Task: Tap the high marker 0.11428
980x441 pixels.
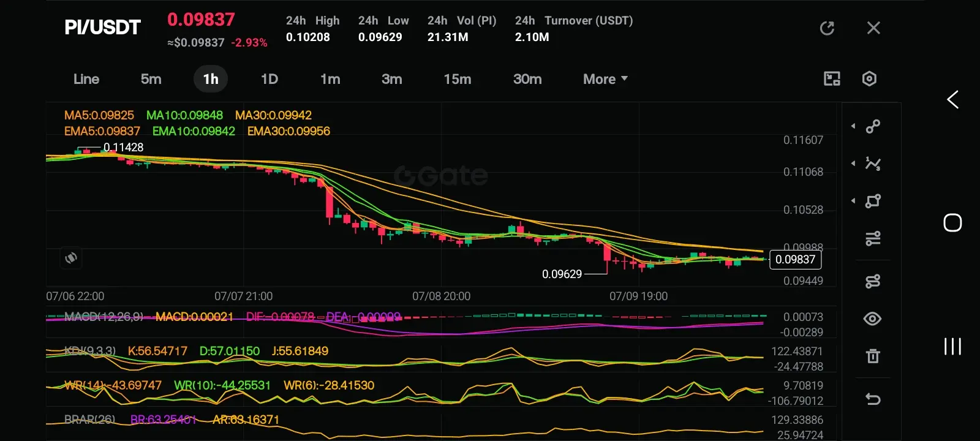Action: click(x=123, y=147)
